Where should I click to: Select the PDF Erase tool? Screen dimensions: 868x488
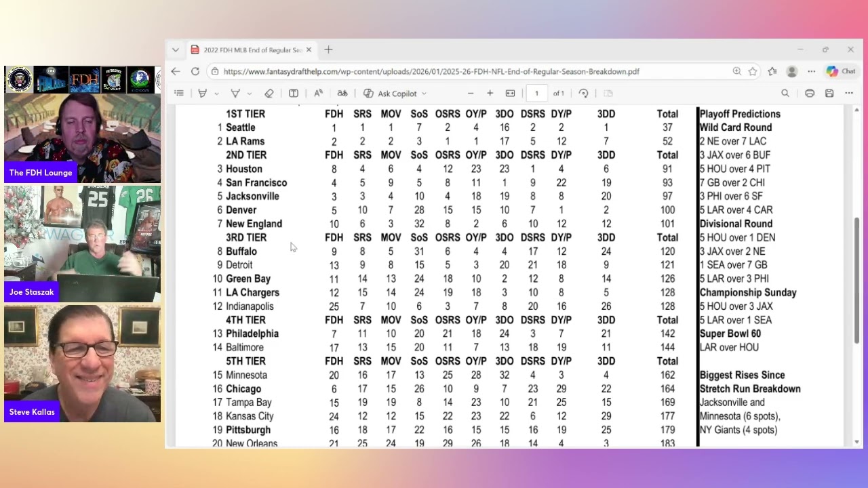[x=269, y=94]
